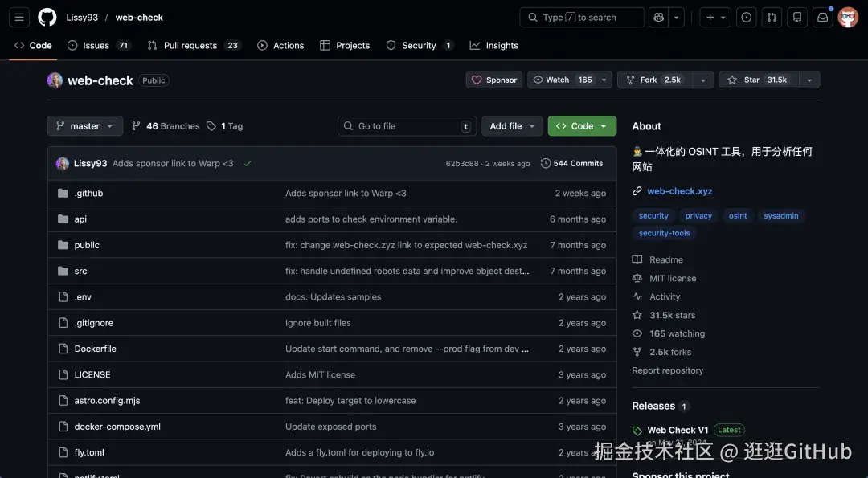Viewport: 868px width, 478px height.
Task: Open the 46 Branches link
Action: point(165,126)
